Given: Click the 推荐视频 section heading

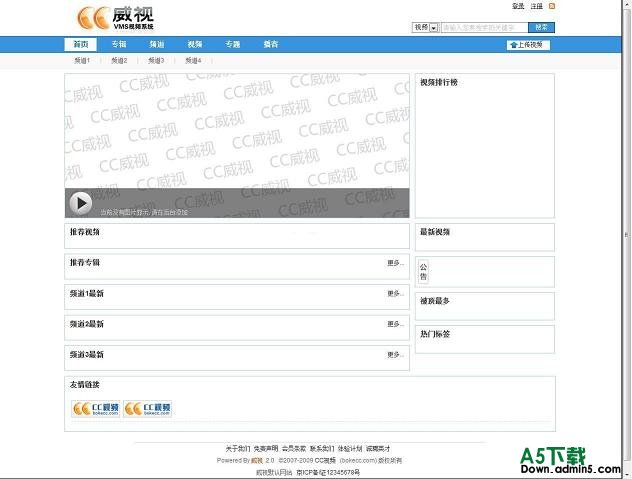Looking at the screenshot, I should click(85, 232).
